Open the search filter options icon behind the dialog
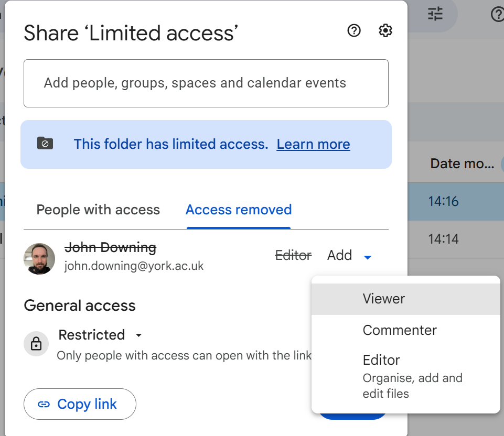 (435, 14)
